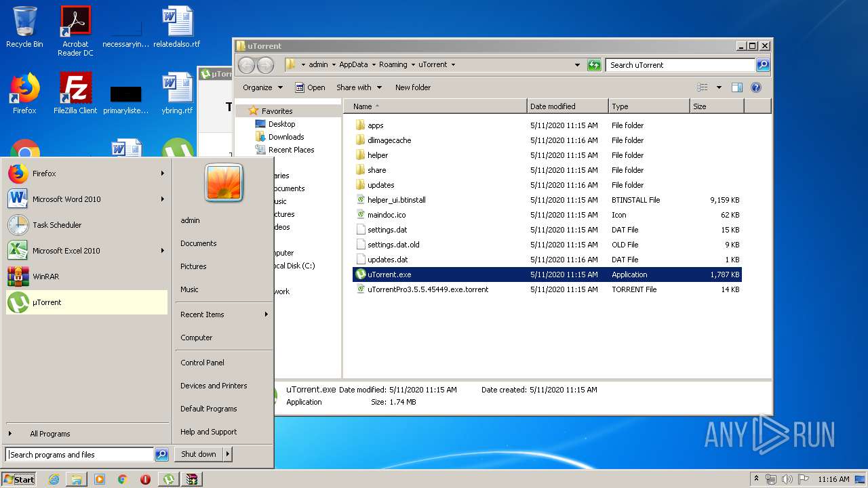Open relatedalso.rtf desktop file
868x488 pixels.
coord(177,27)
